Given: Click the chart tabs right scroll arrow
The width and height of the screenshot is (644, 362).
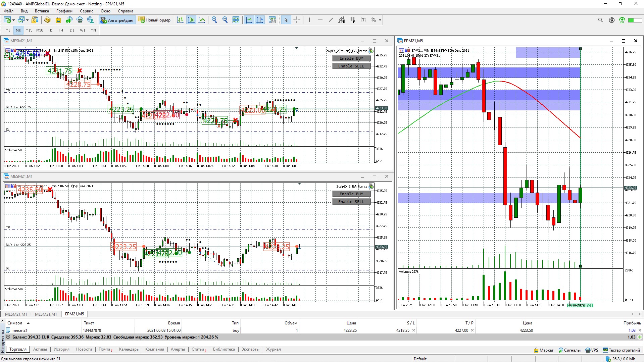Looking at the screenshot, I should [639, 314].
